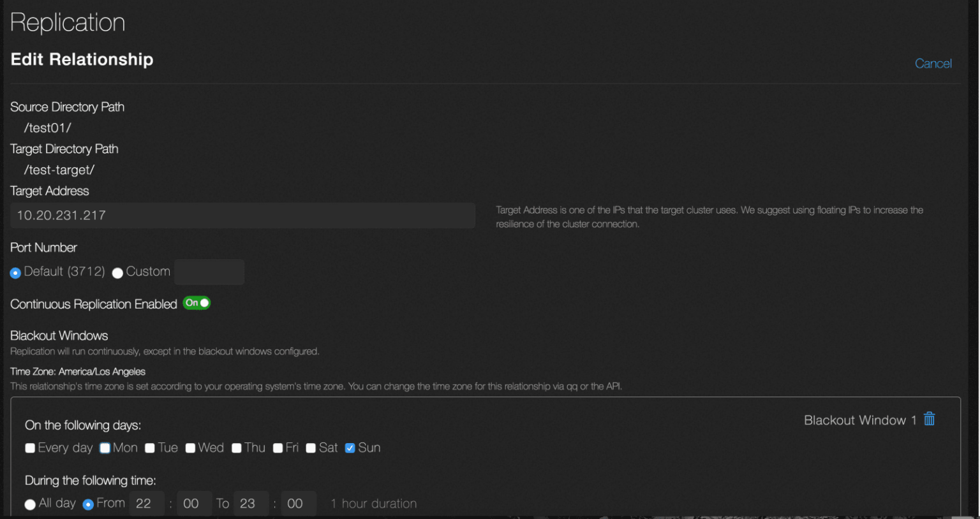980x519 pixels.
Task: Click the Custom port number input box
Action: point(209,272)
